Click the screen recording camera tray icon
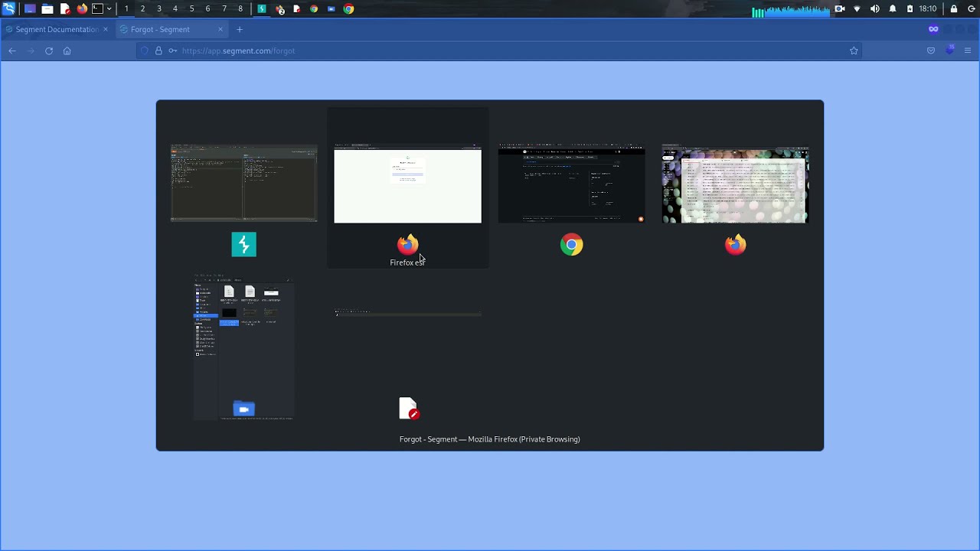Screen dimensions: 980x551 click(839, 9)
